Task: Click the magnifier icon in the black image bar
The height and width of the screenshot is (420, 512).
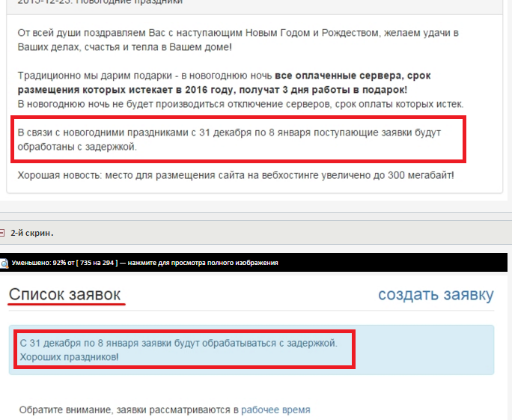Action: coord(4,263)
